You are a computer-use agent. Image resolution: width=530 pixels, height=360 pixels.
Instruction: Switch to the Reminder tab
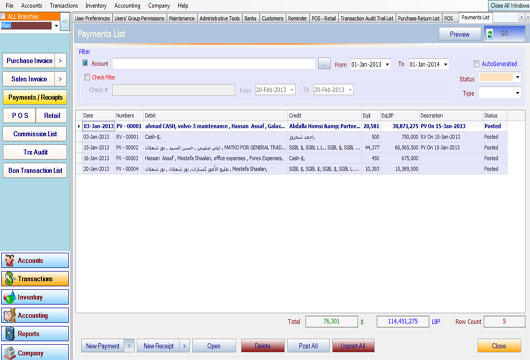coord(297,18)
